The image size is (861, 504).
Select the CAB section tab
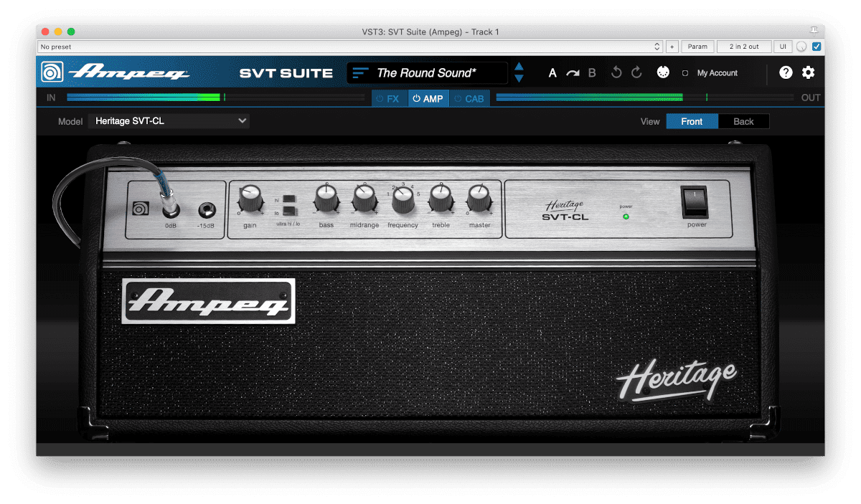tap(470, 98)
